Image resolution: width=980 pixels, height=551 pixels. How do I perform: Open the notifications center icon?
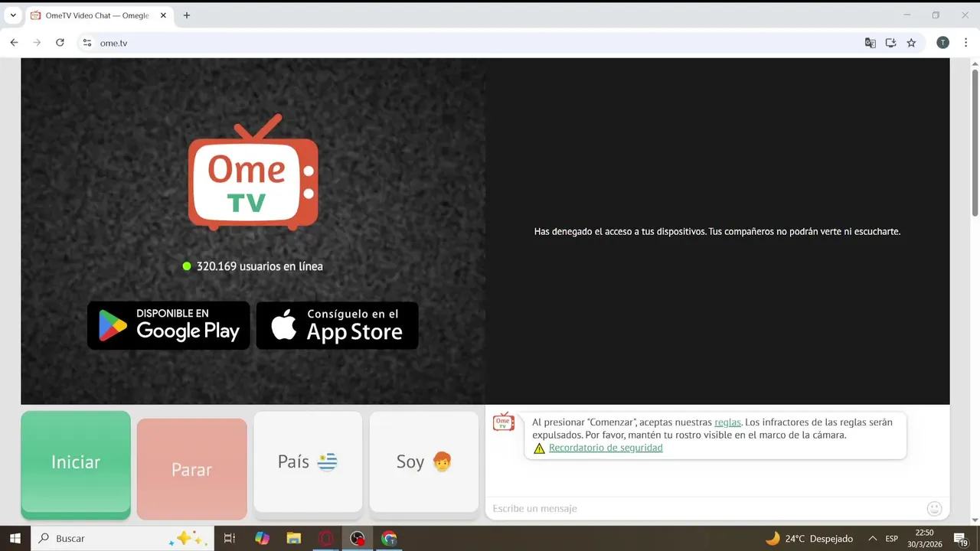pyautogui.click(x=960, y=539)
